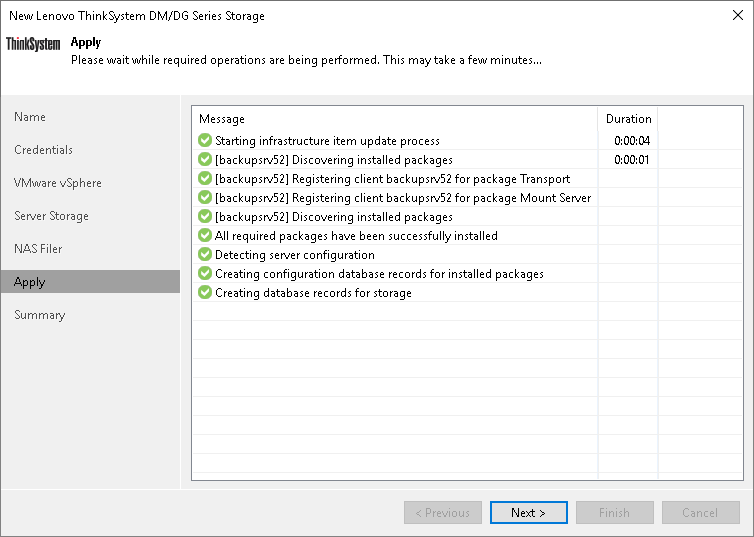The width and height of the screenshot is (754, 537).
Task: Select the row 'Detecting server configuration'
Action: tap(467, 254)
